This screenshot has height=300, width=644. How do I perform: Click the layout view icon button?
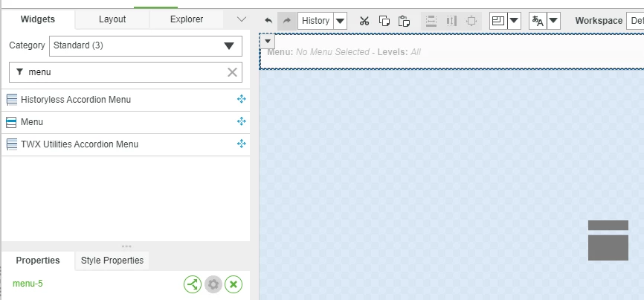point(498,21)
